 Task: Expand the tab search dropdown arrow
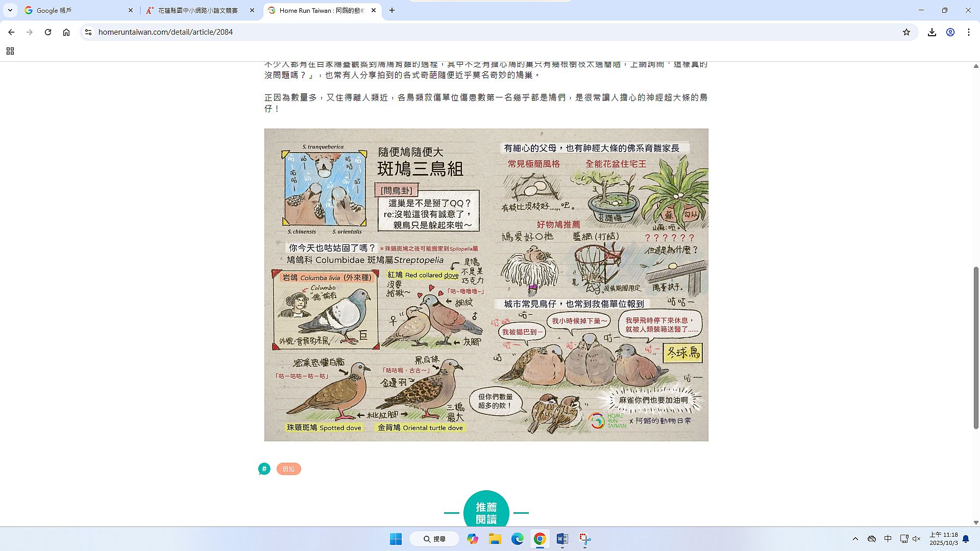tap(10, 10)
